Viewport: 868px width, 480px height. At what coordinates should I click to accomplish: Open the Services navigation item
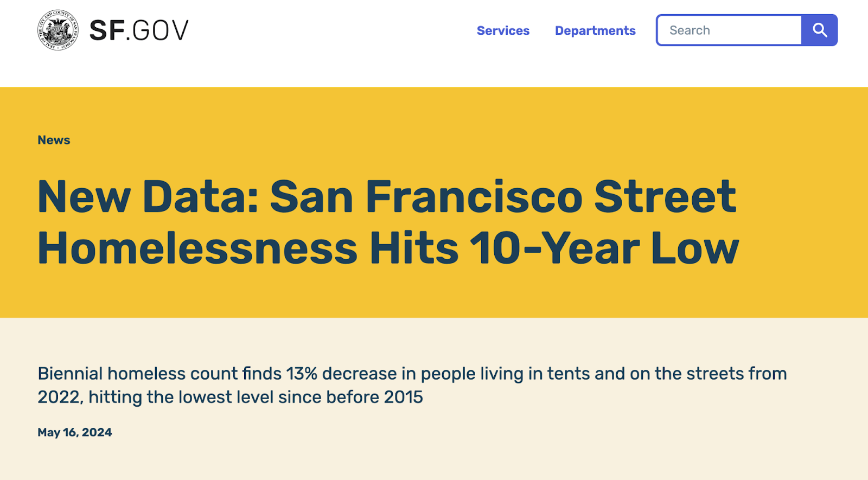[503, 31]
